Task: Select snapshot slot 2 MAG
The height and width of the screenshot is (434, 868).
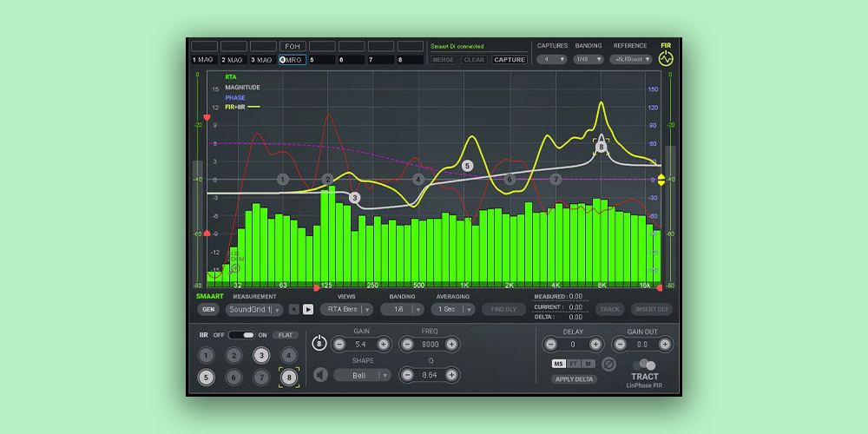Action: [x=234, y=60]
